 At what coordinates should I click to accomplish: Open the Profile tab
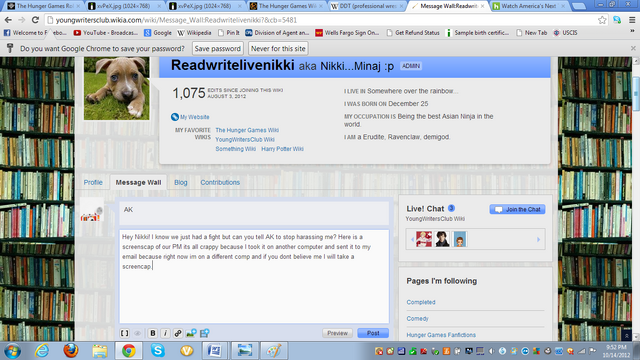pos(93,182)
